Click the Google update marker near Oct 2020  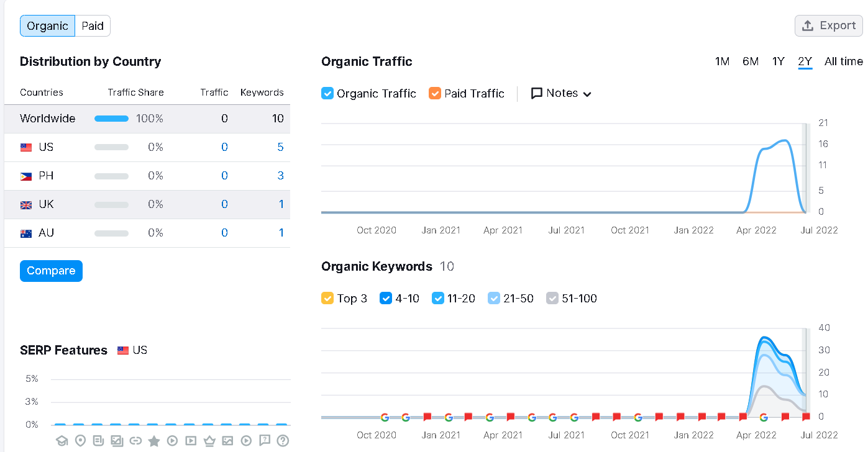[x=385, y=417]
